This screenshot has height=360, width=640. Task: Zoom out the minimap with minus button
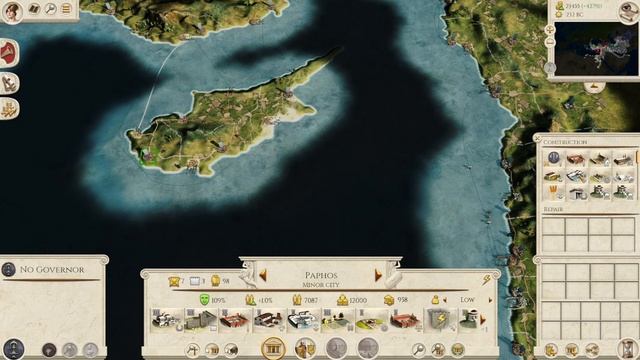[x=550, y=42]
